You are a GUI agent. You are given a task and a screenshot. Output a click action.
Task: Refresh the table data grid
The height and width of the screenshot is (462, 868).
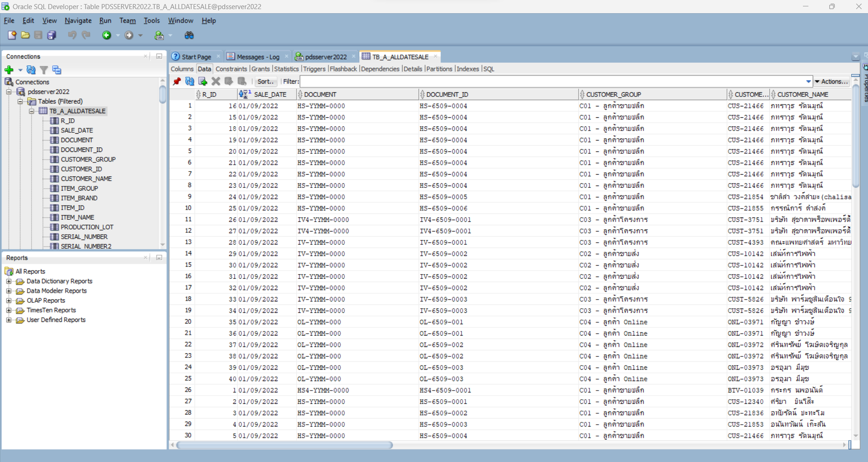coord(190,81)
